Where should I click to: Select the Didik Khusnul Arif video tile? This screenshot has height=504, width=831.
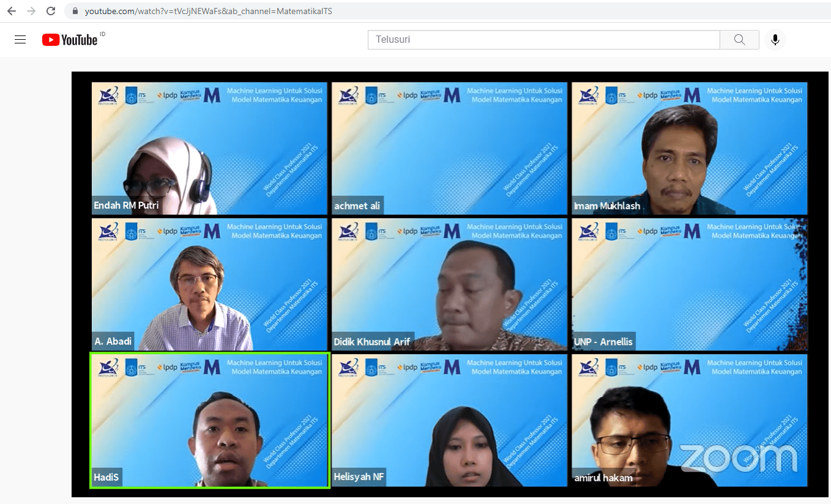[449, 284]
